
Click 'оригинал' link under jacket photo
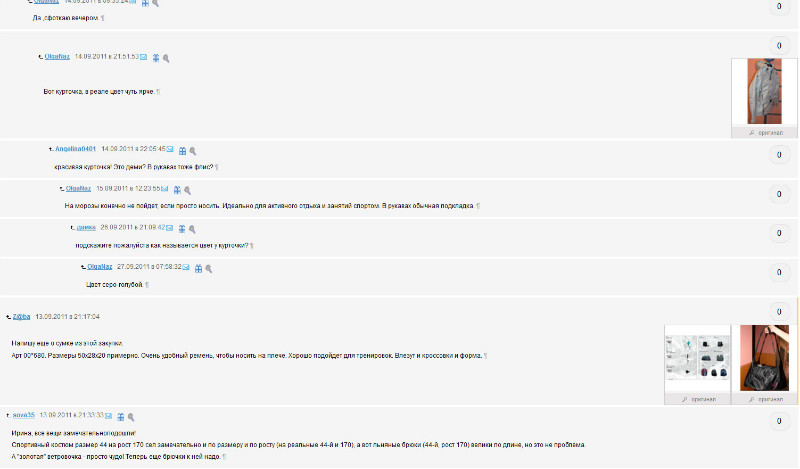click(x=770, y=133)
